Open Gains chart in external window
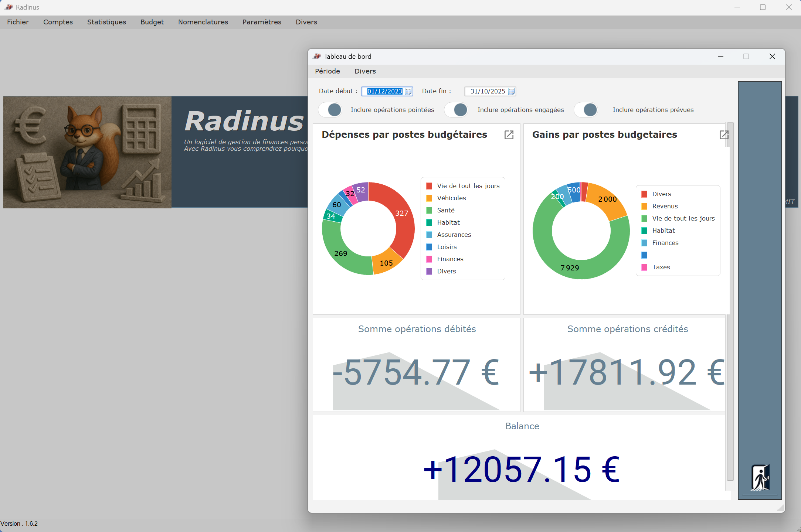Image resolution: width=801 pixels, height=532 pixels. pyautogui.click(x=724, y=135)
